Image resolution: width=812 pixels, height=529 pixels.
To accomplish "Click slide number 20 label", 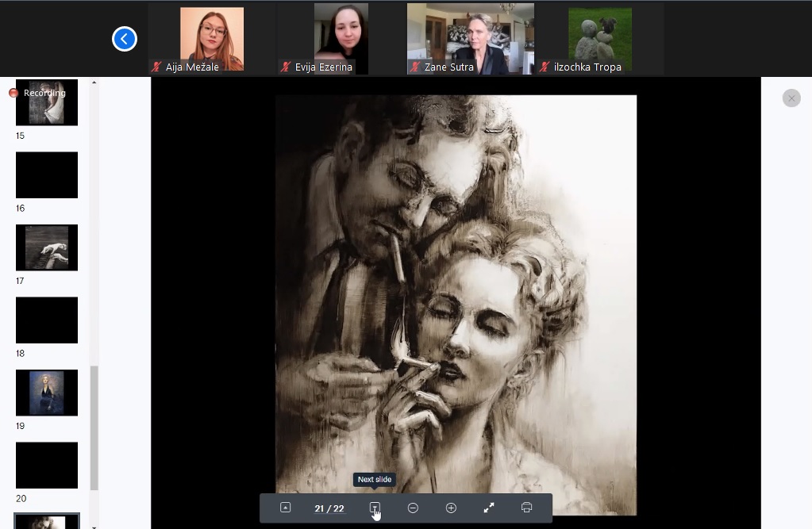I will coord(21,498).
